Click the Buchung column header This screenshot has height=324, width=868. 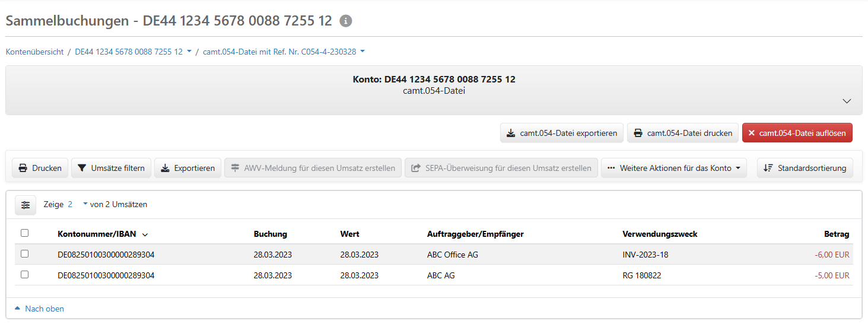tap(271, 234)
